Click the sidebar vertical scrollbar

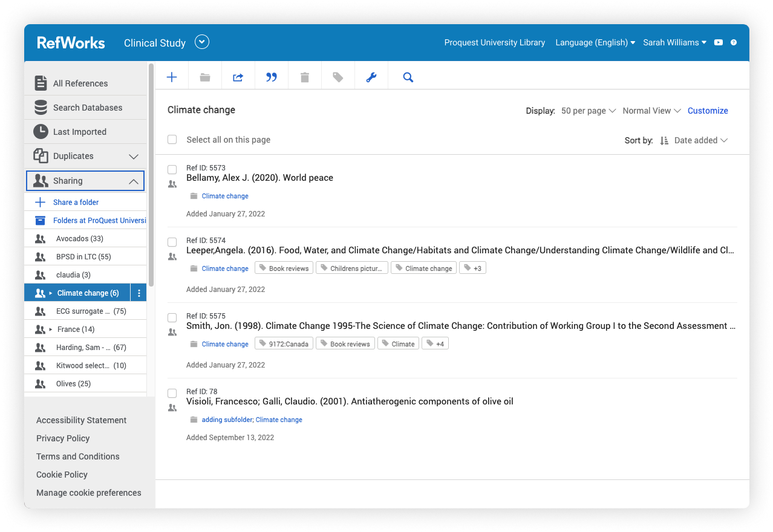point(151,175)
